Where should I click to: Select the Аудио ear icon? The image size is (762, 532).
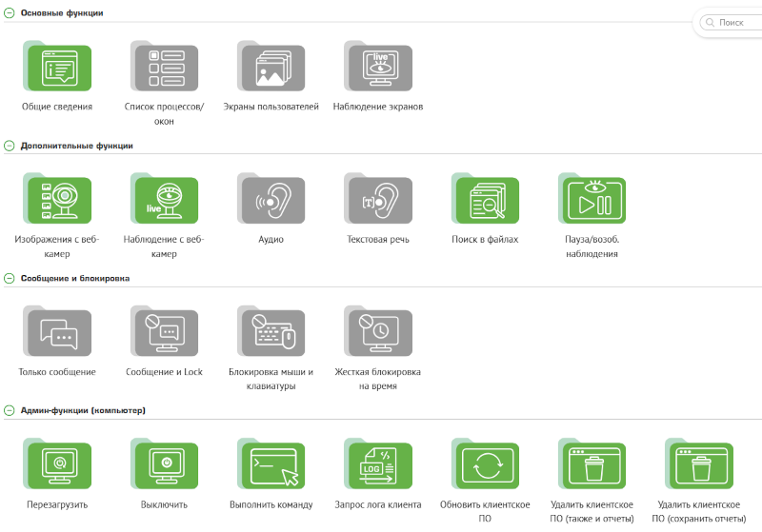(x=271, y=200)
